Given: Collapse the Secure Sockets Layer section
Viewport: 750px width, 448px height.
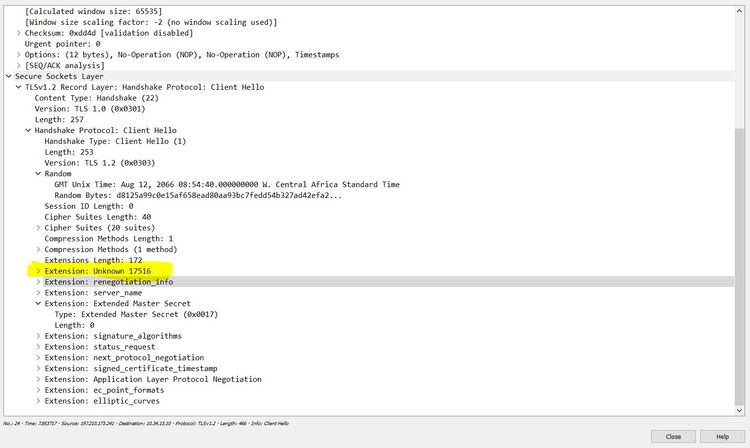Looking at the screenshot, I should tap(8, 76).
